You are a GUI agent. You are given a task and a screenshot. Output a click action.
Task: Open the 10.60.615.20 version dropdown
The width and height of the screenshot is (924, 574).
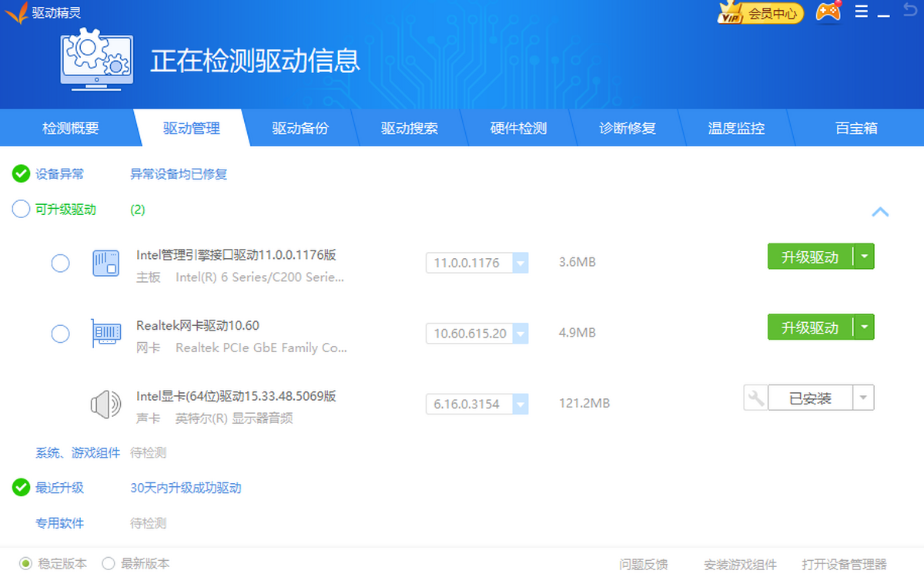point(521,334)
